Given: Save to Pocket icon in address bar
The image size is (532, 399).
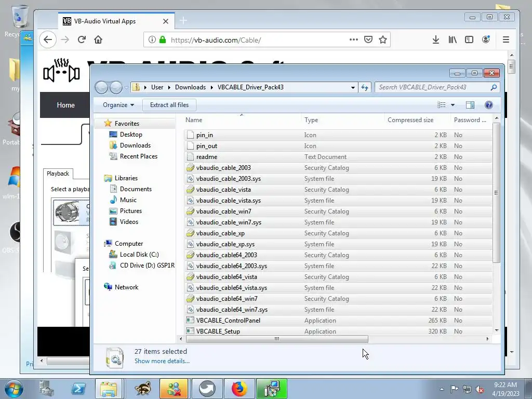Looking at the screenshot, I should tap(368, 39).
